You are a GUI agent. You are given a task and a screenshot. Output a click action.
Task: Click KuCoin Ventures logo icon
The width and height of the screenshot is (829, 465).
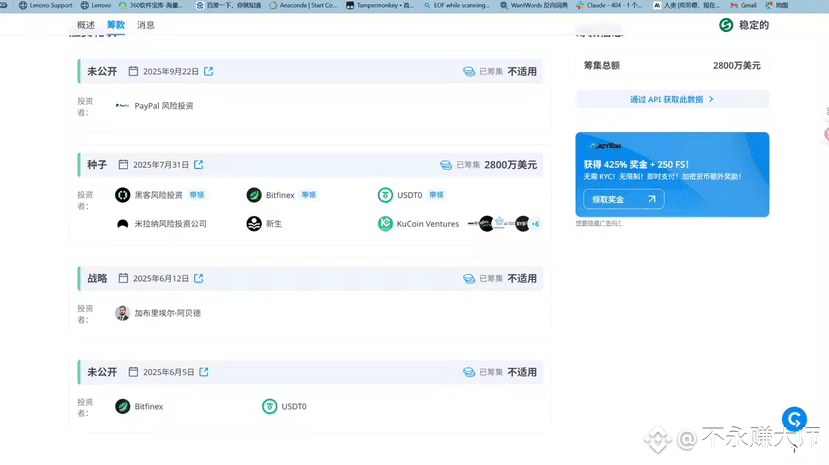385,224
